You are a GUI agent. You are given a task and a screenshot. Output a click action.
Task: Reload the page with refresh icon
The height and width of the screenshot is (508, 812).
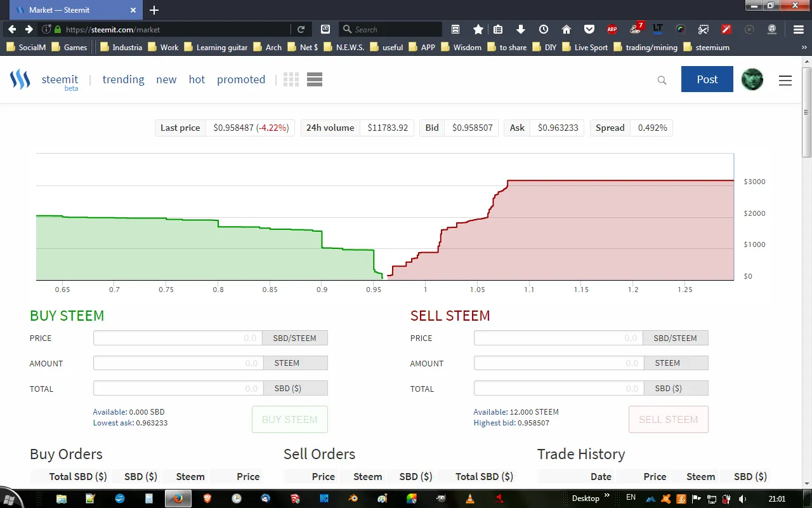click(301, 29)
